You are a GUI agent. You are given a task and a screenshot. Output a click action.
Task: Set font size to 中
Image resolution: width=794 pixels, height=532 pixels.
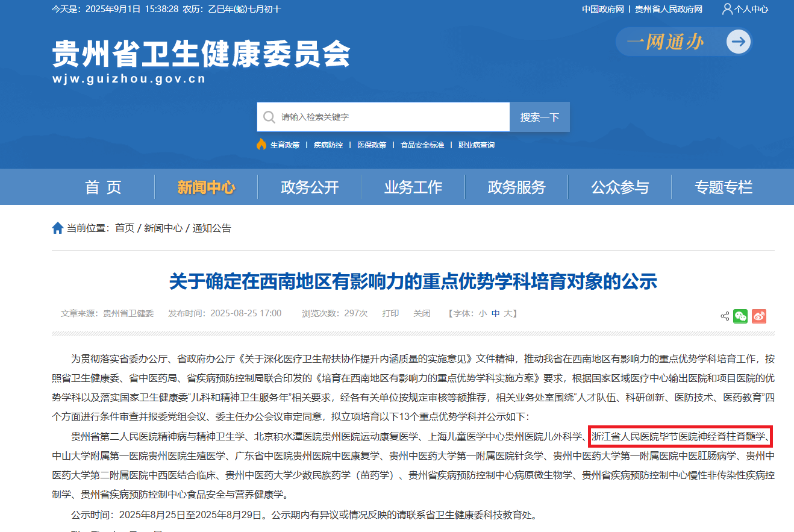495,313
